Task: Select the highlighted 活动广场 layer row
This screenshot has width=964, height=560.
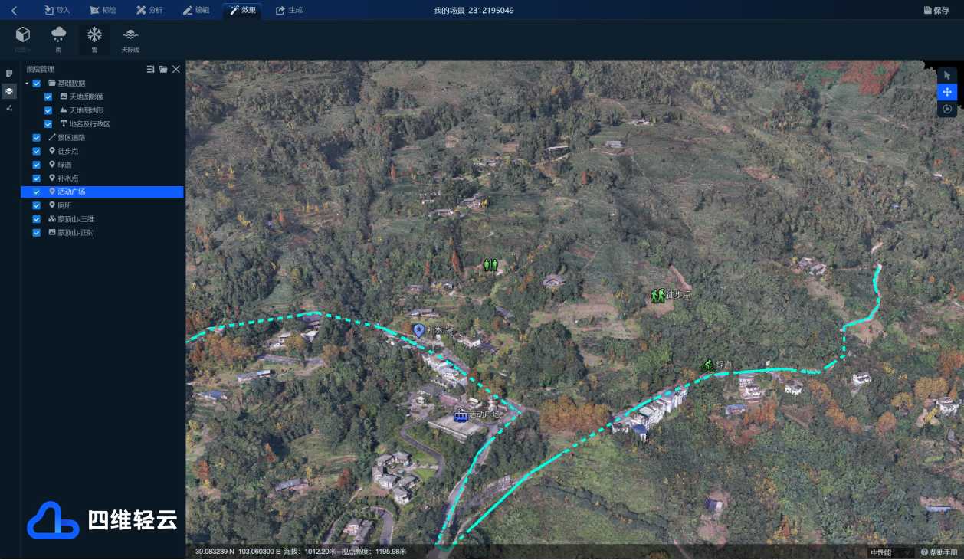Action: click(102, 192)
